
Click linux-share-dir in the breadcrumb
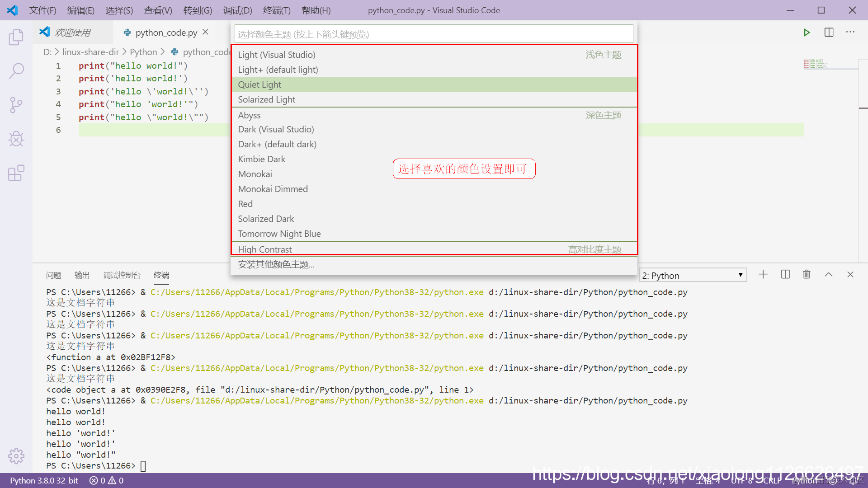coord(90,52)
